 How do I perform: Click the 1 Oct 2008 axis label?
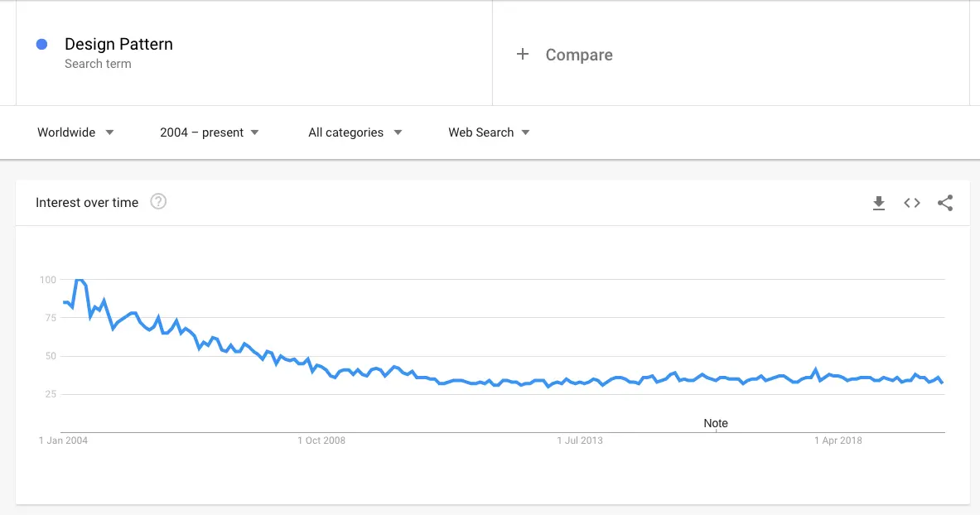pyautogui.click(x=321, y=440)
